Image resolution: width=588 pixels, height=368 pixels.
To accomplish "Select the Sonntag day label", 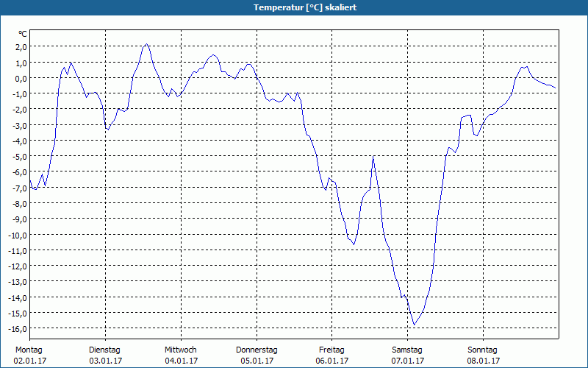I will point(482,350).
